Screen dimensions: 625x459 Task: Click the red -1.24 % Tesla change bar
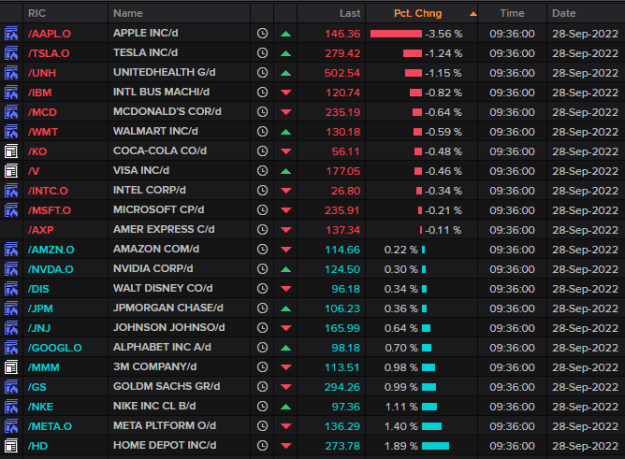pos(412,53)
